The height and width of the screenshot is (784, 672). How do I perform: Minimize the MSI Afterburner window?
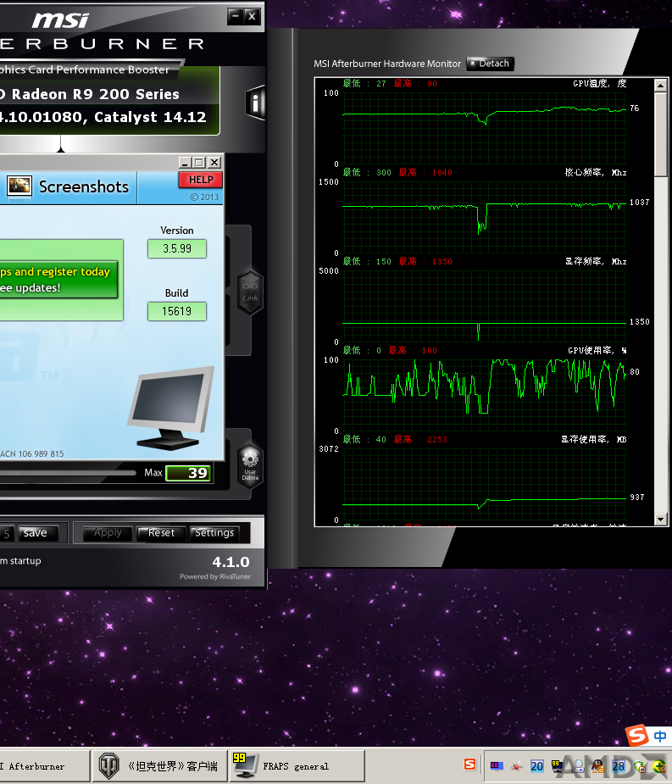point(235,16)
